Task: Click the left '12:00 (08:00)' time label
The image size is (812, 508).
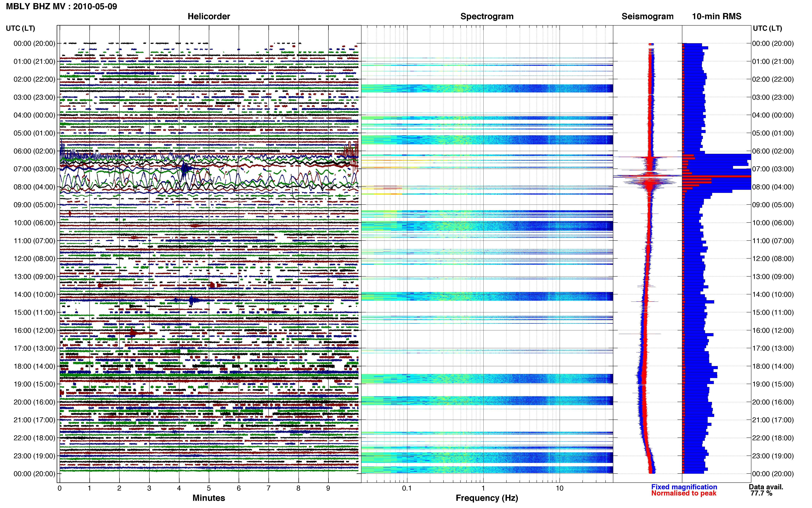Action: pos(34,259)
